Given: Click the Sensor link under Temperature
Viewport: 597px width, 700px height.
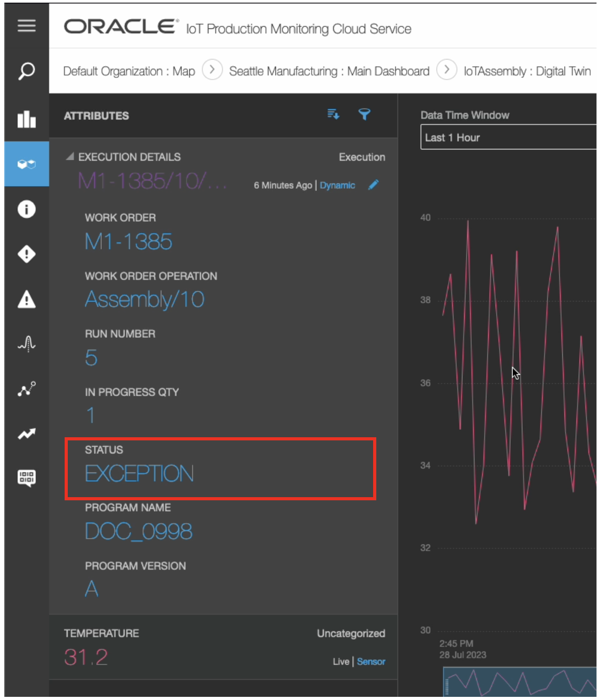Looking at the screenshot, I should [x=371, y=662].
